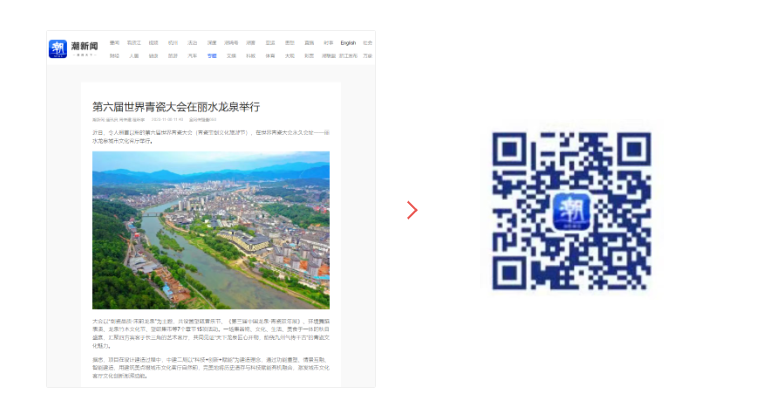
Task: Open the 体育 navigation item
Action: [x=270, y=56]
